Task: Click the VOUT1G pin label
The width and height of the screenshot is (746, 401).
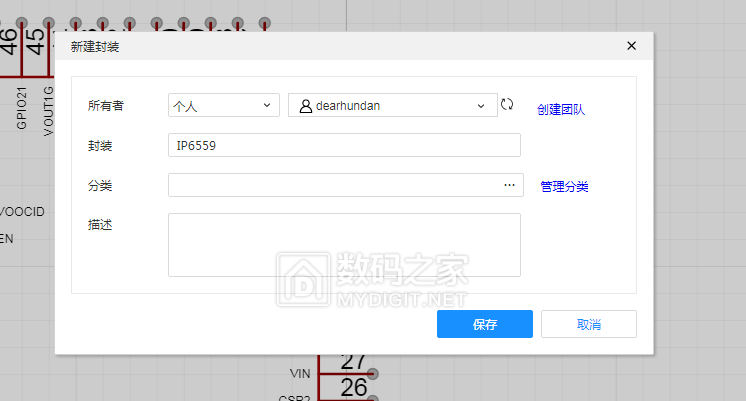Action: [x=48, y=111]
